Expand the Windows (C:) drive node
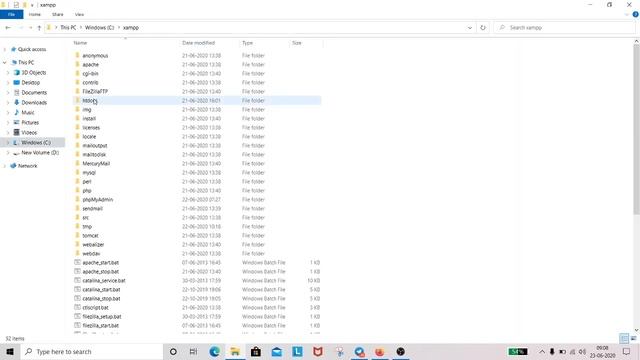Viewport: 640px width, 360px height. pyautogui.click(x=8, y=142)
